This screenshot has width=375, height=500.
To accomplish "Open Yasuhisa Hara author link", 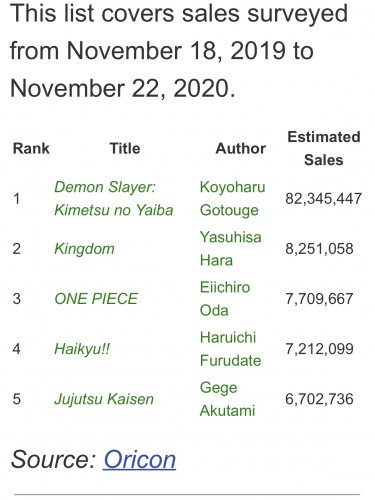I will 231,249.
